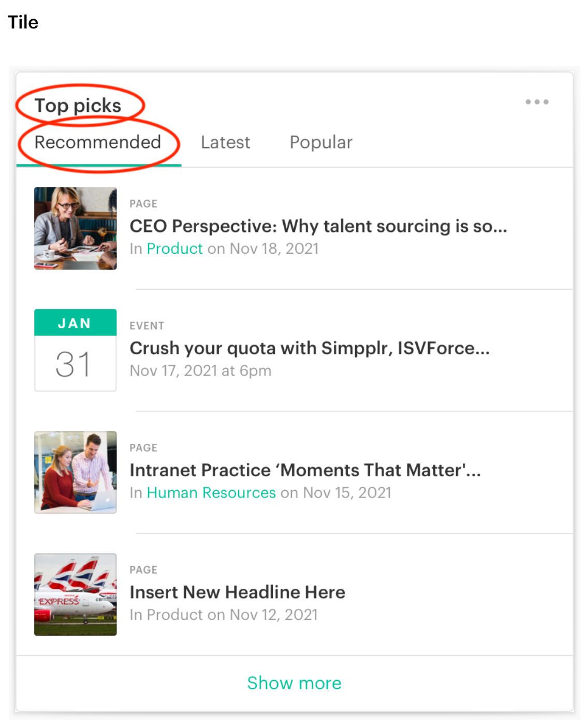Open the Intranet Practice article thumbnail
This screenshot has width=585, height=728.
[x=76, y=472]
